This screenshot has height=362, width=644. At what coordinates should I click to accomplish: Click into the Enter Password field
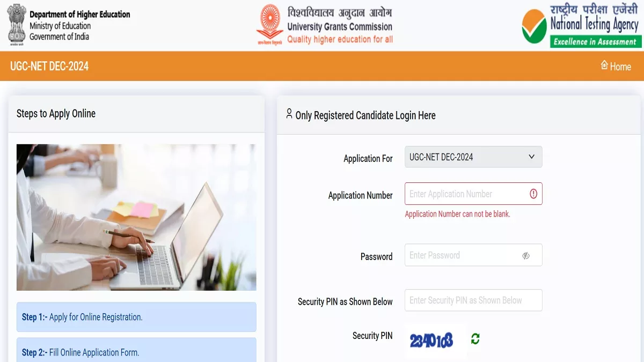click(x=473, y=255)
